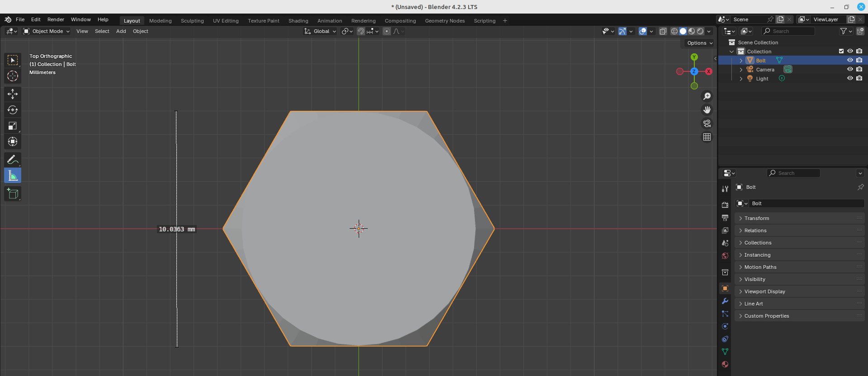868x376 pixels.
Task: Hide the Camera object in viewport
Action: (x=850, y=69)
